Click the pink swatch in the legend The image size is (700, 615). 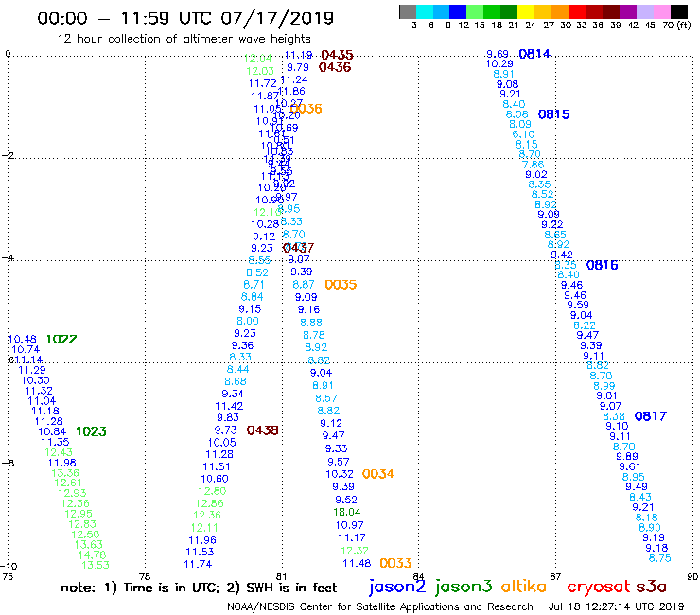pos(662,11)
